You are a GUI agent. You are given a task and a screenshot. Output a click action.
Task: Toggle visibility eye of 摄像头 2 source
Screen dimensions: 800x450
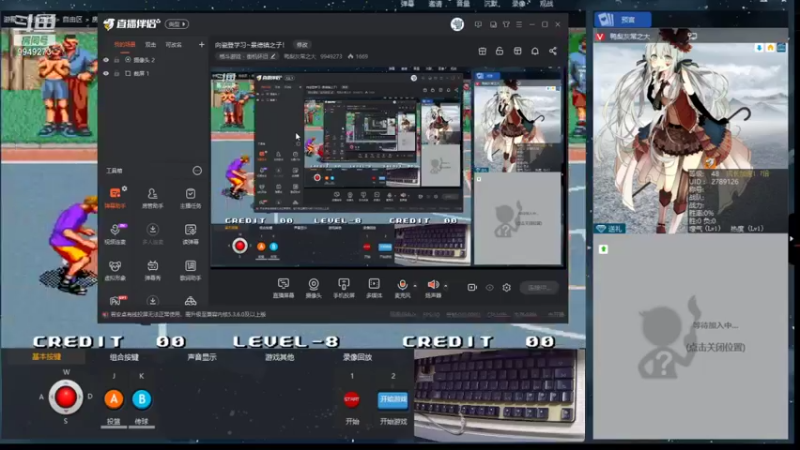(106, 60)
